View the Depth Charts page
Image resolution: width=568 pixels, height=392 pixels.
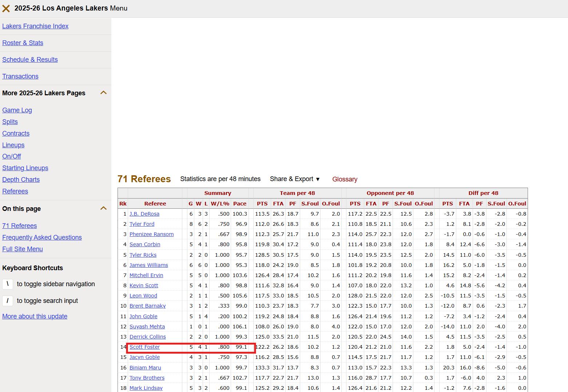tap(21, 180)
